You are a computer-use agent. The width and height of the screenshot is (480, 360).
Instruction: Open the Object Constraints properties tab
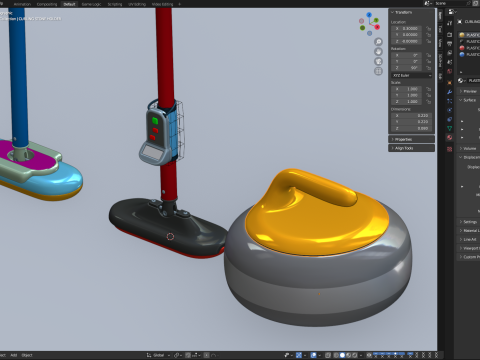[449, 119]
